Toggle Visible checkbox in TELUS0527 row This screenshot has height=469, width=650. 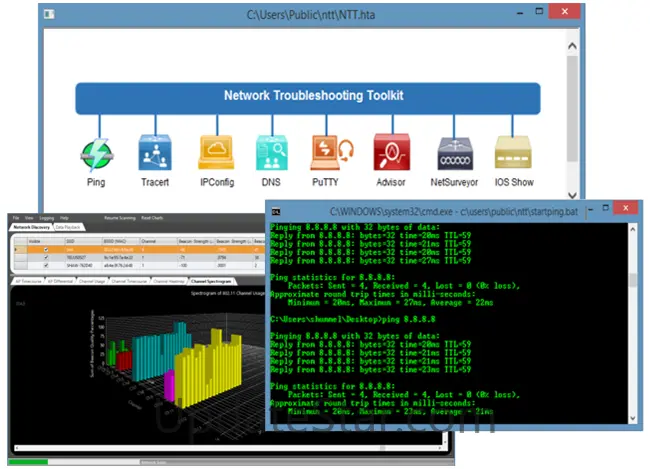[46, 258]
